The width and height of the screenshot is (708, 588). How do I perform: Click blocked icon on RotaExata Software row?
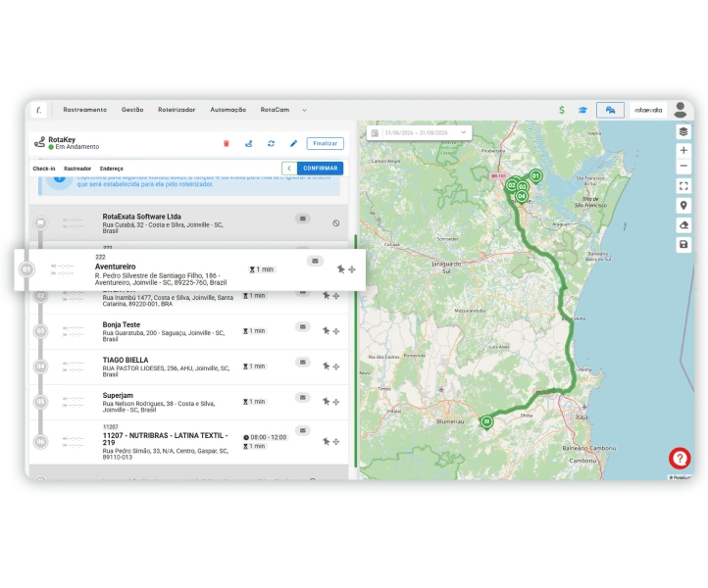pyautogui.click(x=336, y=222)
